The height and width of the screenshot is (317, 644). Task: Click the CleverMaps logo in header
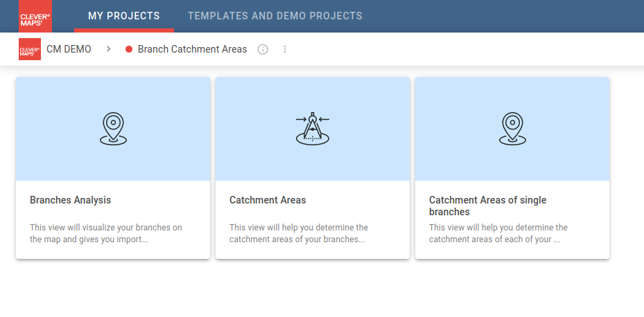[35, 16]
